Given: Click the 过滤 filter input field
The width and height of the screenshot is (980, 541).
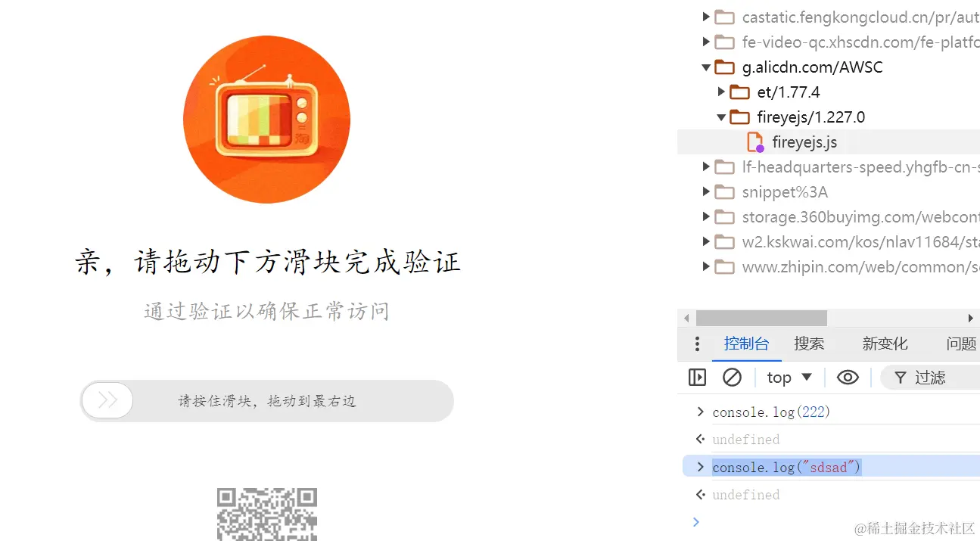Looking at the screenshot, I should tap(931, 377).
